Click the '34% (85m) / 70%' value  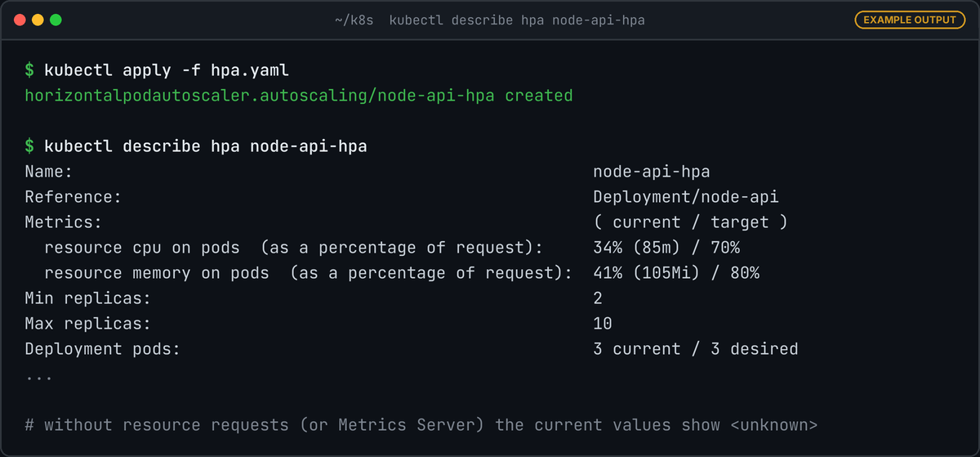pyautogui.click(x=666, y=248)
